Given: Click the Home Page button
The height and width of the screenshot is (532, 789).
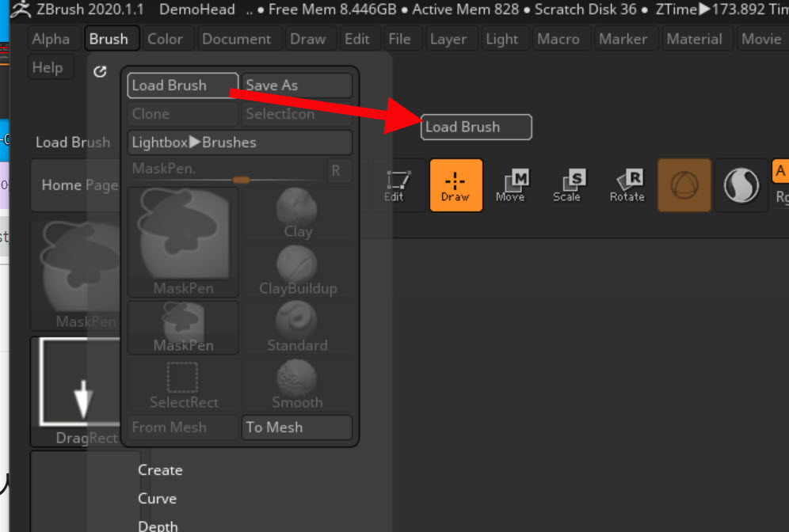Looking at the screenshot, I should click(x=75, y=185).
